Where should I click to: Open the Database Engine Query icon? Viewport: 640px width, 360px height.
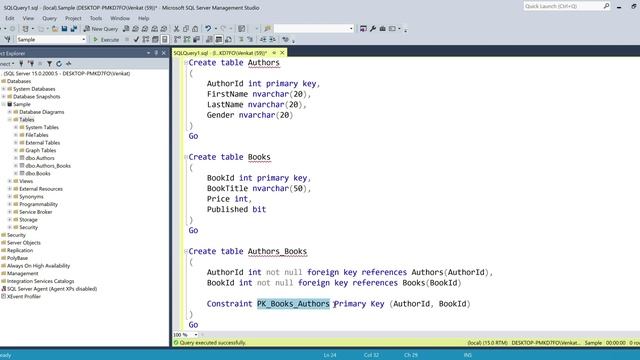click(x=126, y=29)
